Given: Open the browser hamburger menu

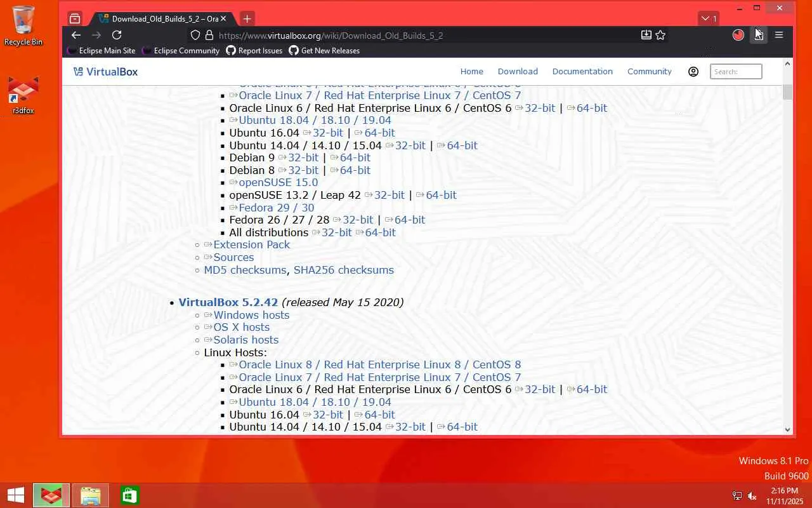Looking at the screenshot, I should [779, 36].
